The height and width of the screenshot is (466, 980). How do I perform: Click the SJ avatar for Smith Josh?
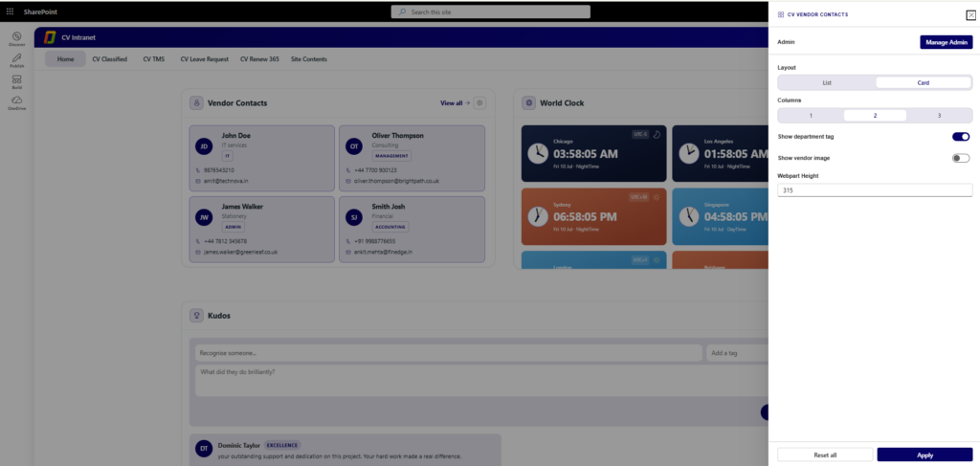click(354, 217)
